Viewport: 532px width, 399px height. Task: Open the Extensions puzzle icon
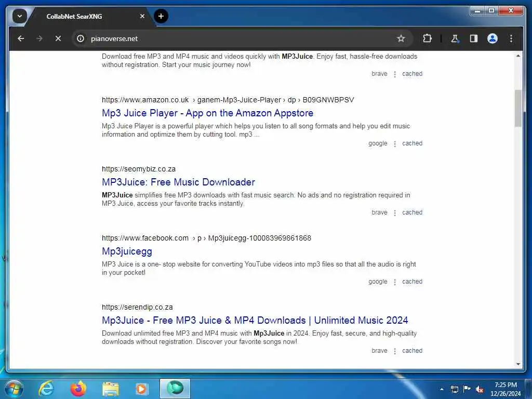(x=427, y=38)
